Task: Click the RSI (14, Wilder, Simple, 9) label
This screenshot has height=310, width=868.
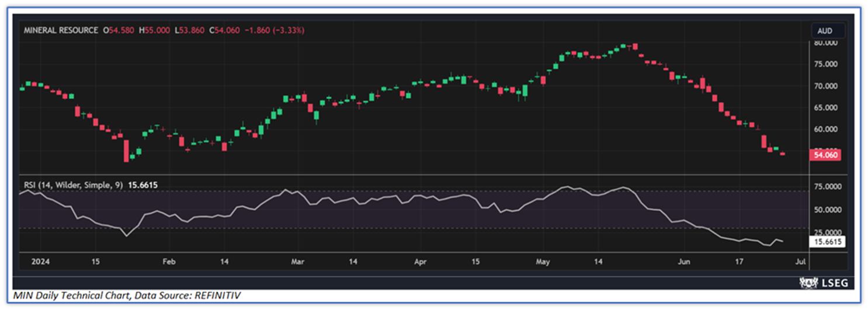Action: coord(73,184)
